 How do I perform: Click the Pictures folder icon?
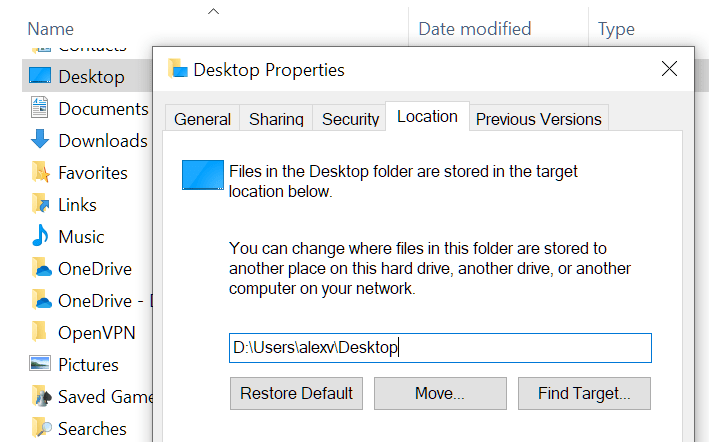tap(40, 364)
